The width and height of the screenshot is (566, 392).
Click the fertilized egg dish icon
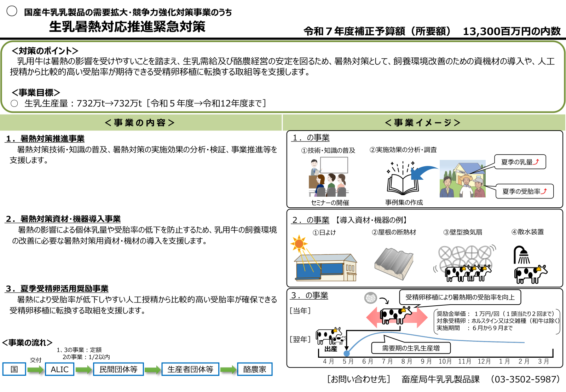[371, 298]
